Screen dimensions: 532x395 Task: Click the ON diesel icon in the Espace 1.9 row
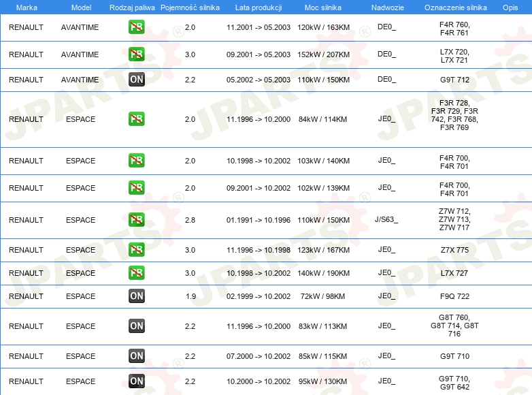point(136,296)
